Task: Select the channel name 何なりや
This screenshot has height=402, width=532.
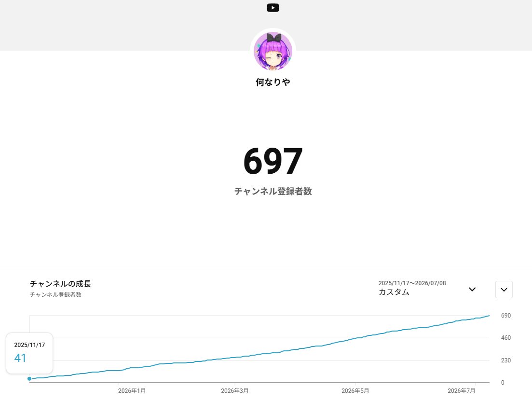Action: (x=273, y=82)
